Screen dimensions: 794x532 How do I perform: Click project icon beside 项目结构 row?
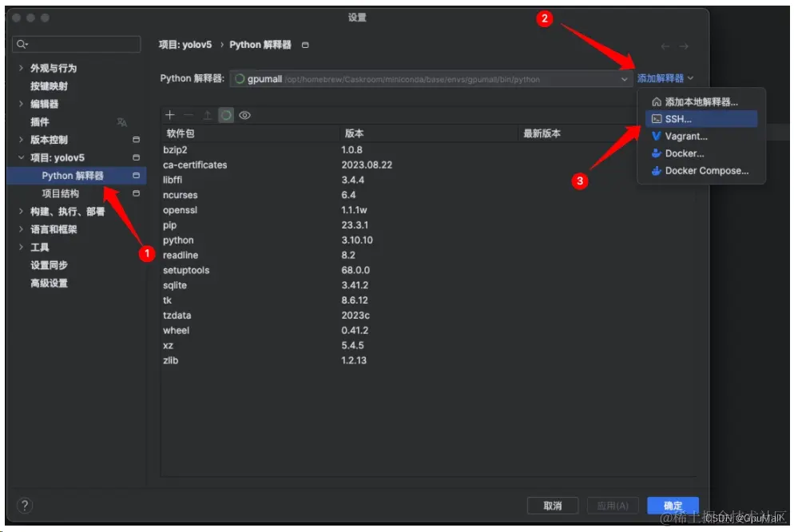[137, 193]
